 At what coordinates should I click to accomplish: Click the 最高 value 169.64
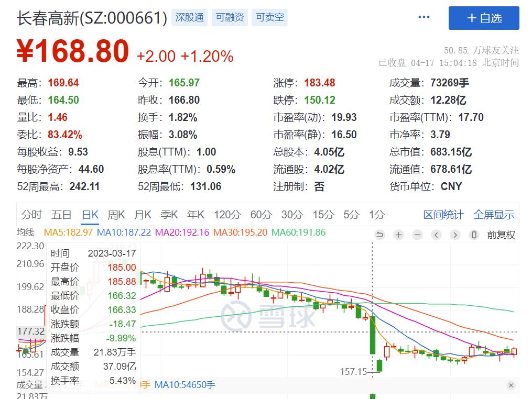[63, 83]
